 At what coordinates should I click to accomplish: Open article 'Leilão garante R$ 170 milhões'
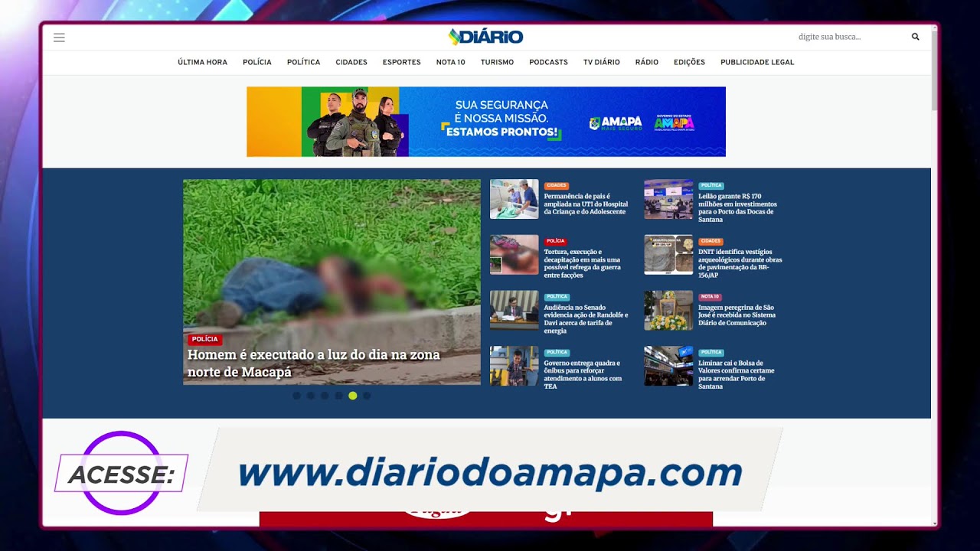(737, 208)
